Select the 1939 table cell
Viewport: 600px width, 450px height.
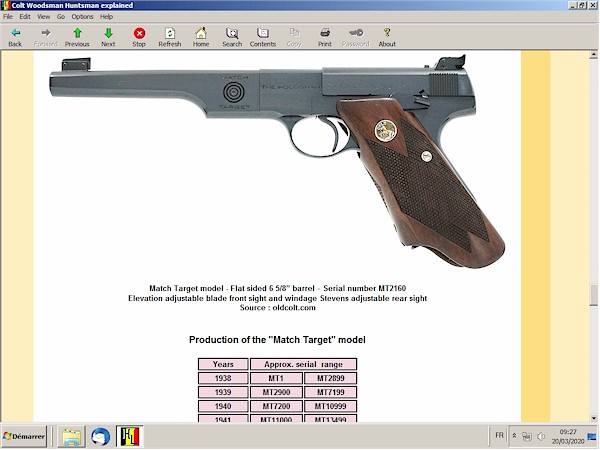[x=223, y=392]
